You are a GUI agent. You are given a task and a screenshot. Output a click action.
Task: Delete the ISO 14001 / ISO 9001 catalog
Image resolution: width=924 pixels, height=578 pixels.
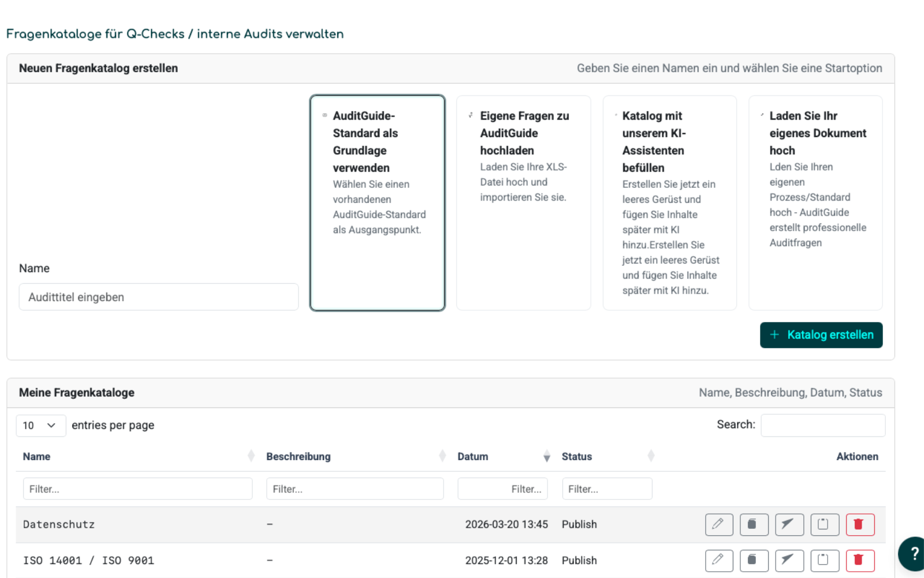(x=859, y=560)
